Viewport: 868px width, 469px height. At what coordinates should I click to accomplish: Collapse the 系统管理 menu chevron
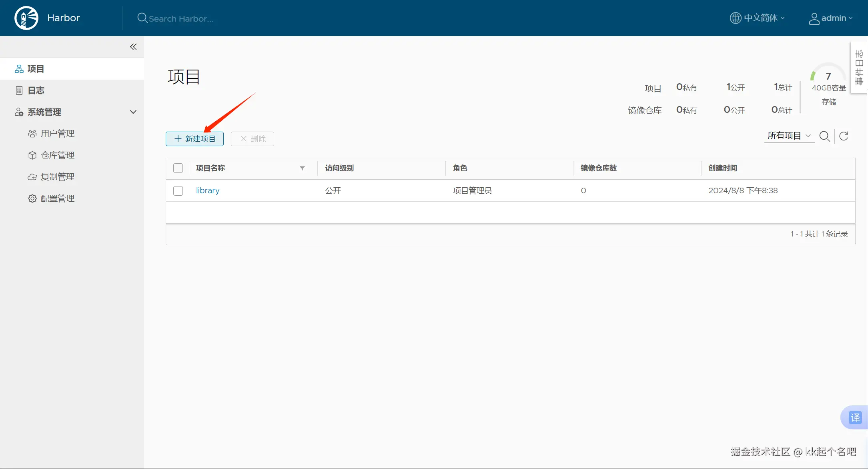coord(133,112)
